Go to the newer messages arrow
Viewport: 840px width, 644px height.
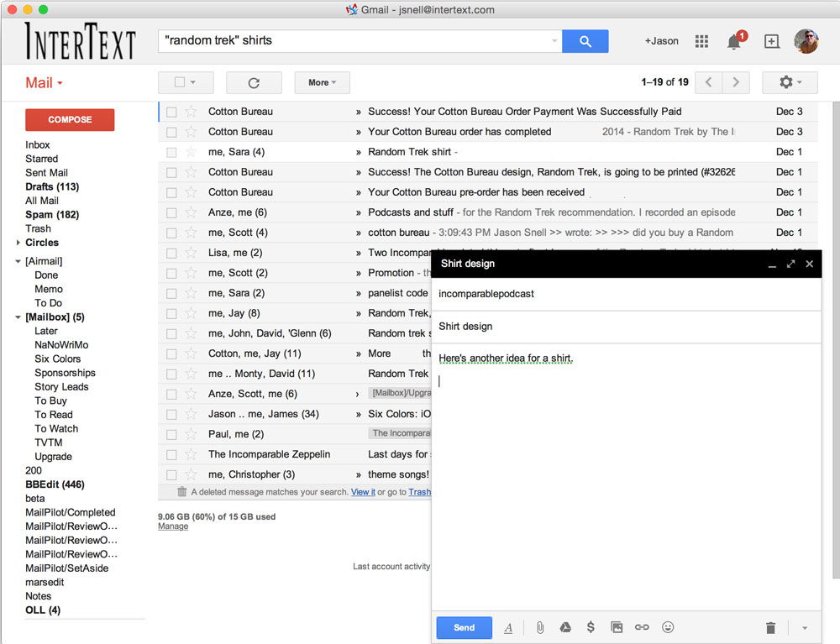(x=709, y=82)
